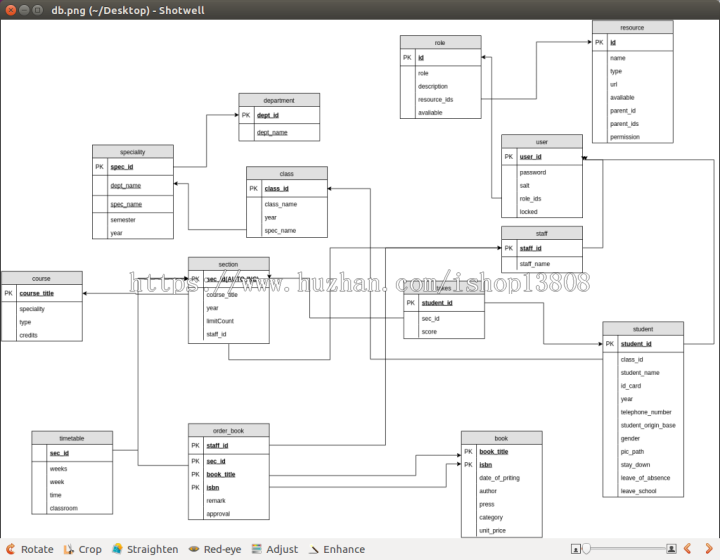Open the Adjust color panel
The height and width of the screenshot is (560, 720).
tap(274, 549)
